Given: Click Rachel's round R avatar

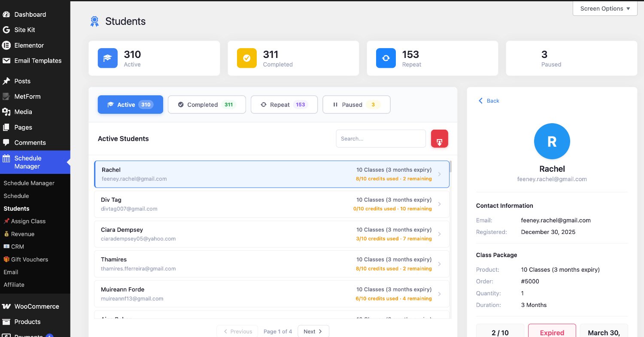Looking at the screenshot, I should click(552, 141).
